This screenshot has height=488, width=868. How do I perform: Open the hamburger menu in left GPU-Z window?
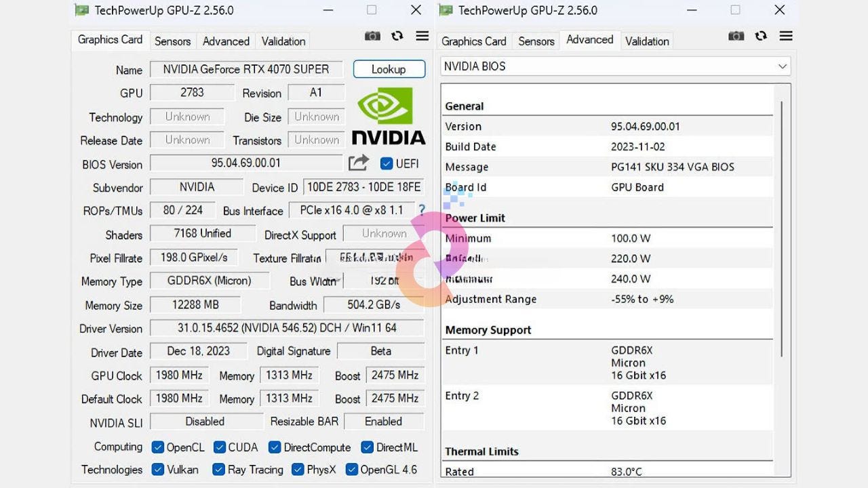coord(422,36)
